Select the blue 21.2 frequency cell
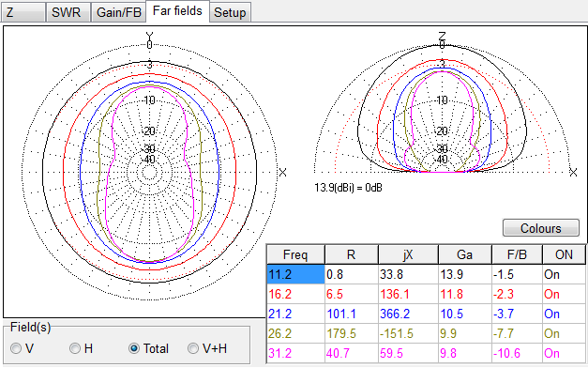 click(295, 314)
